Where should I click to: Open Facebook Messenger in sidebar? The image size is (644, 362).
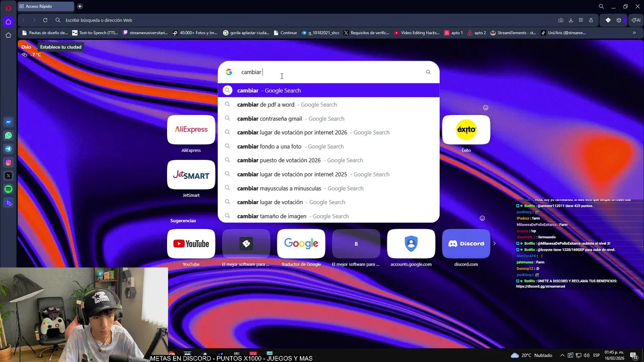(x=8, y=122)
